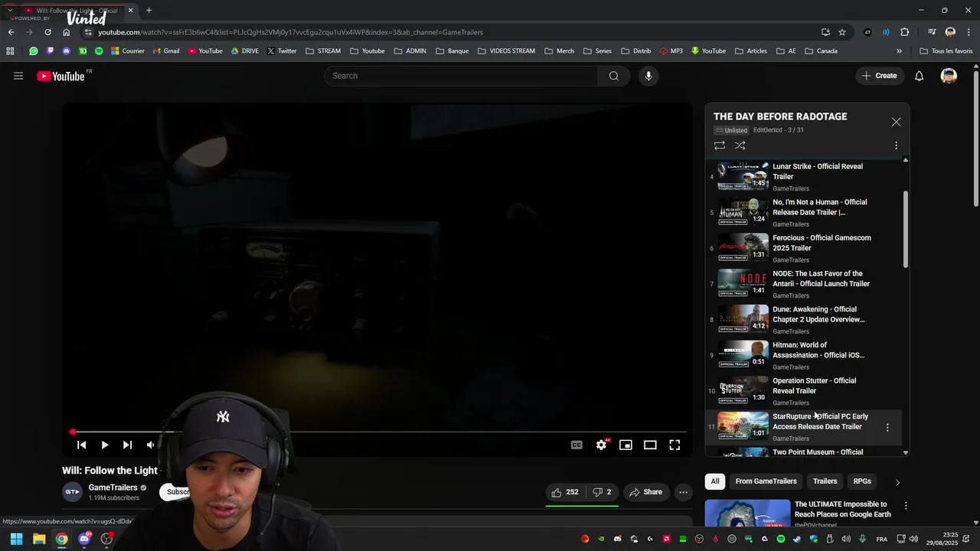Show more filter chips with right arrow
The height and width of the screenshot is (551, 980).
[897, 482]
